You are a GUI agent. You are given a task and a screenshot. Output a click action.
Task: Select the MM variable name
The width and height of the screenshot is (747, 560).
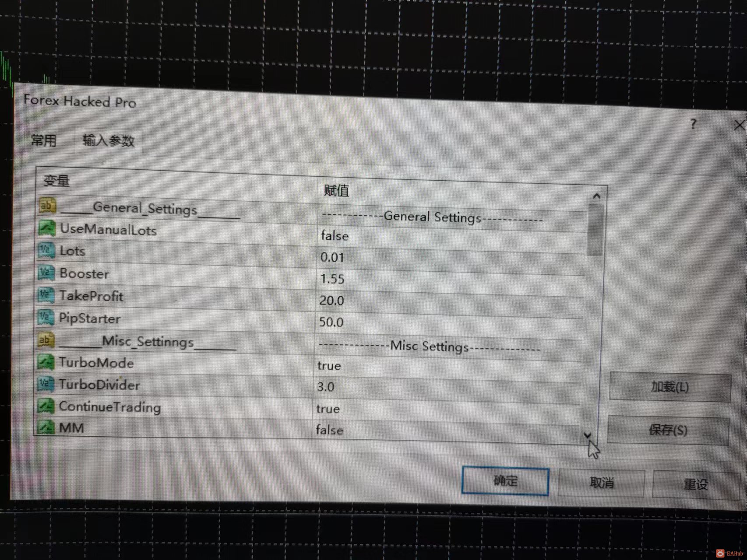71,427
